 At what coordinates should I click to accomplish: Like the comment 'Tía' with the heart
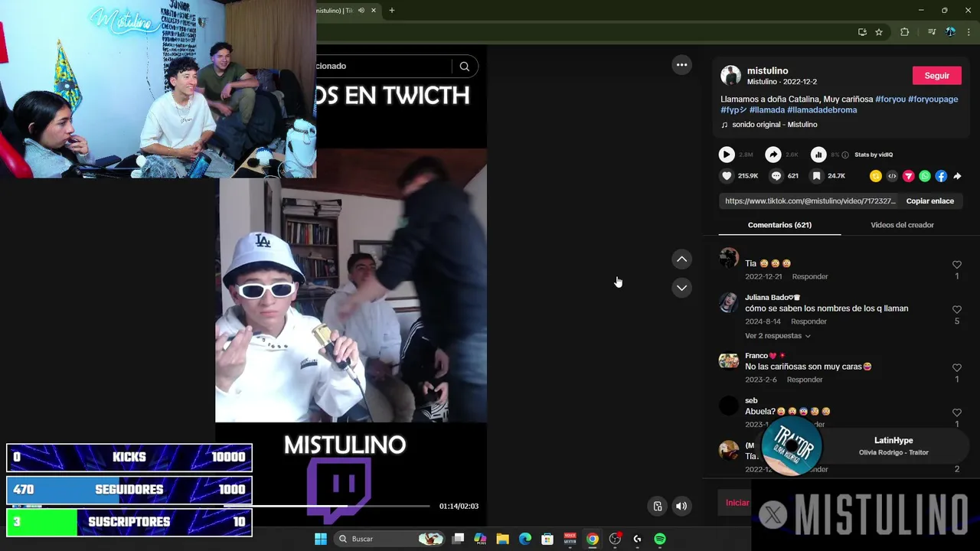[956, 265]
